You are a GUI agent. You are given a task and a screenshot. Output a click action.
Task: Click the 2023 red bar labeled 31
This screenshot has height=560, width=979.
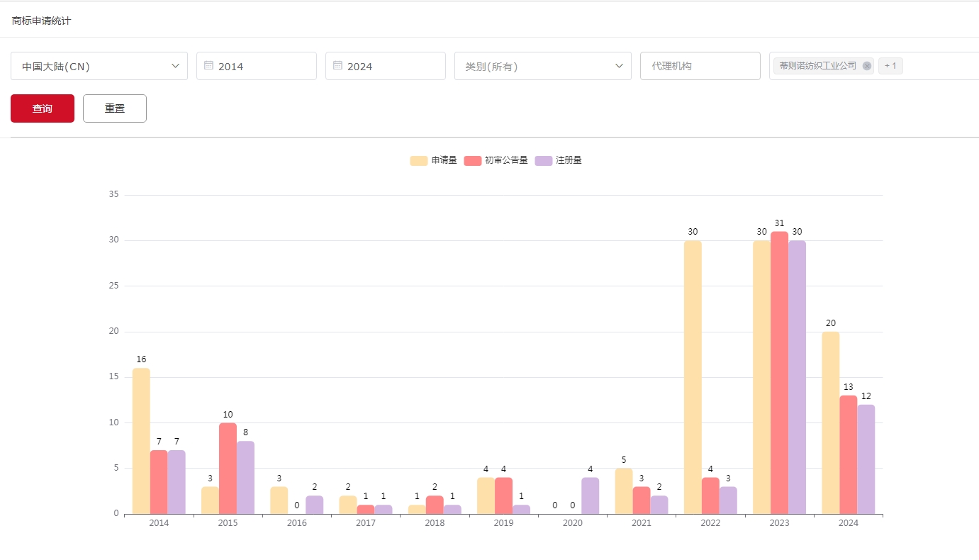[x=779, y=372]
